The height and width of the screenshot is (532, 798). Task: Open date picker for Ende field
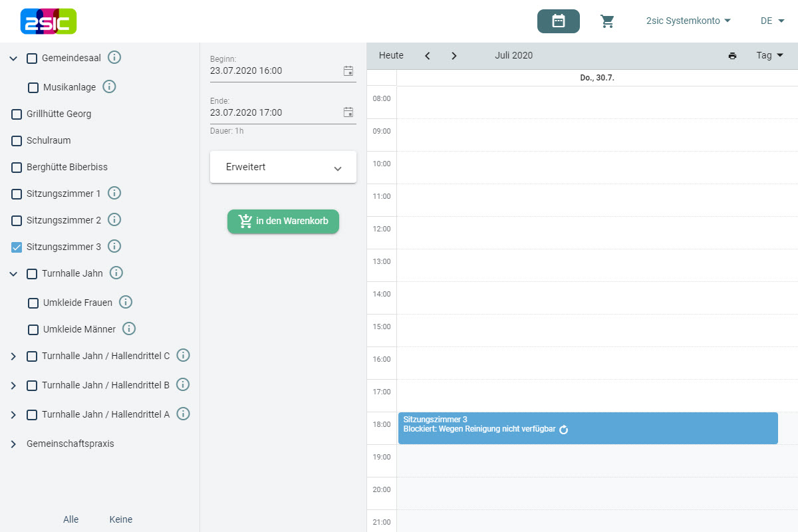pyautogui.click(x=348, y=112)
